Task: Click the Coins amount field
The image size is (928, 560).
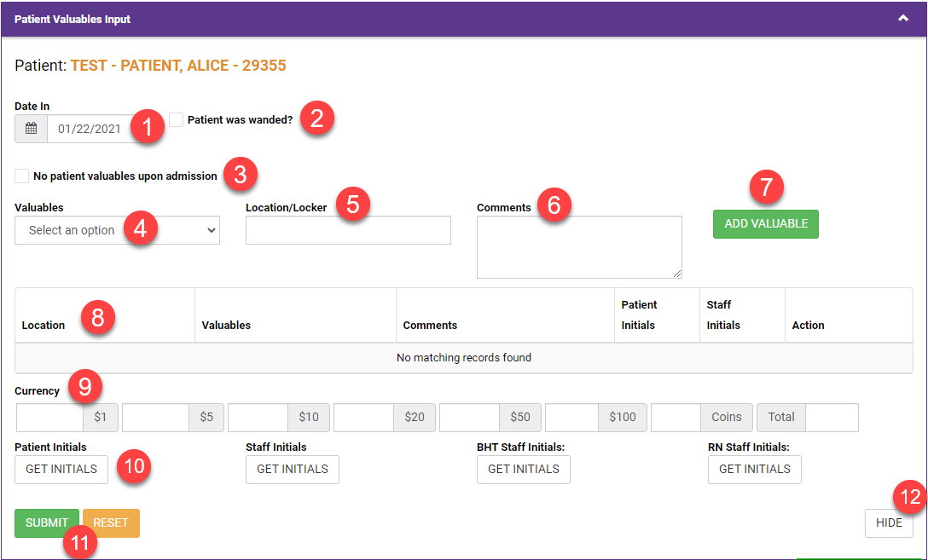Action: tap(676, 418)
